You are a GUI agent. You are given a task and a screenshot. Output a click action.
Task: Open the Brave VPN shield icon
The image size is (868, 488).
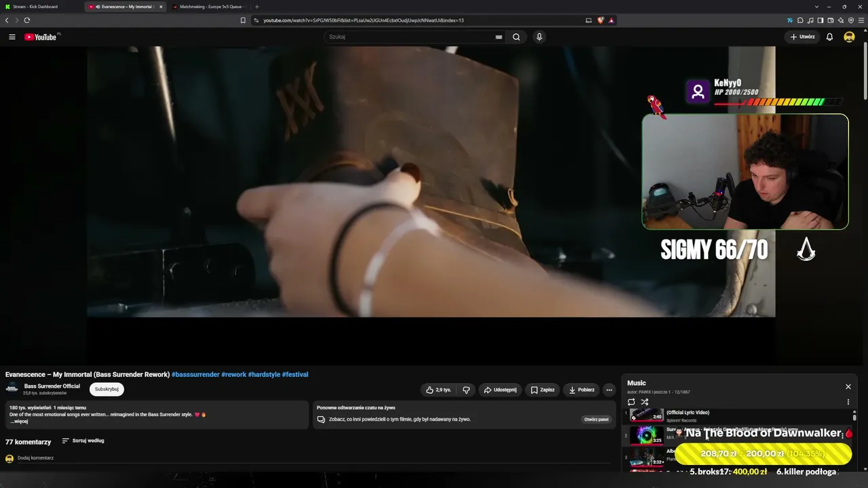click(851, 20)
